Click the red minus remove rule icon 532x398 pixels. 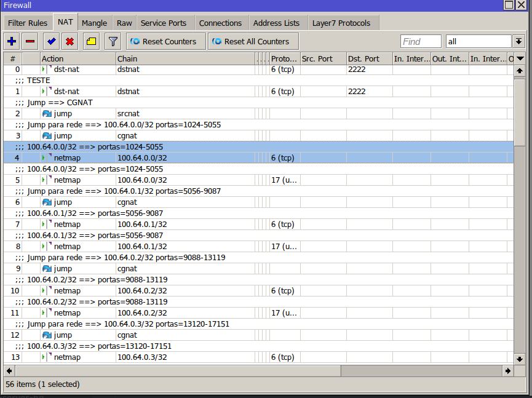pos(30,41)
